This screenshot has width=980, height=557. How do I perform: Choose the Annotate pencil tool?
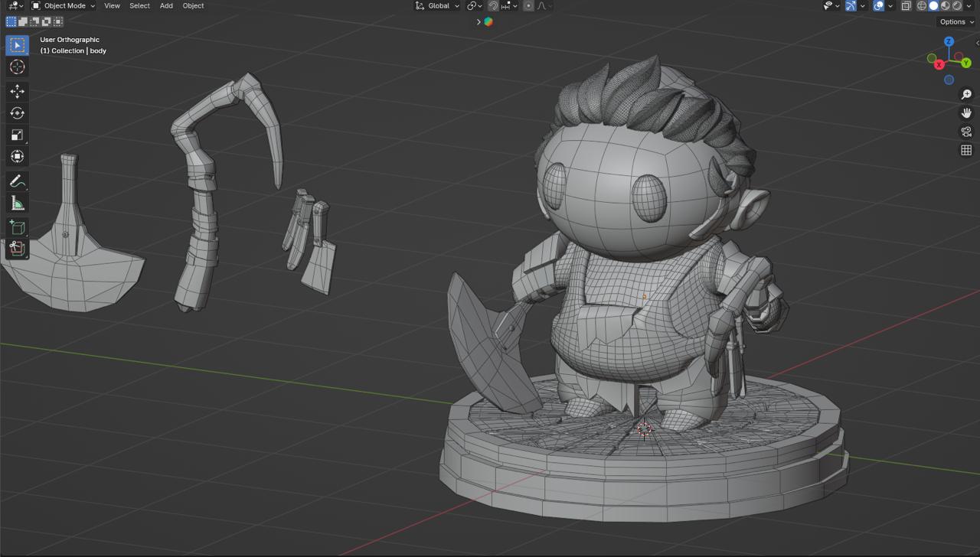coord(17,181)
